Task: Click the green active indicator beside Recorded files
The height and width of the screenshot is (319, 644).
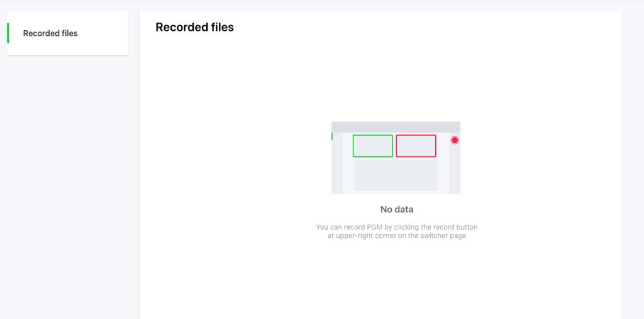Action: 8,33
